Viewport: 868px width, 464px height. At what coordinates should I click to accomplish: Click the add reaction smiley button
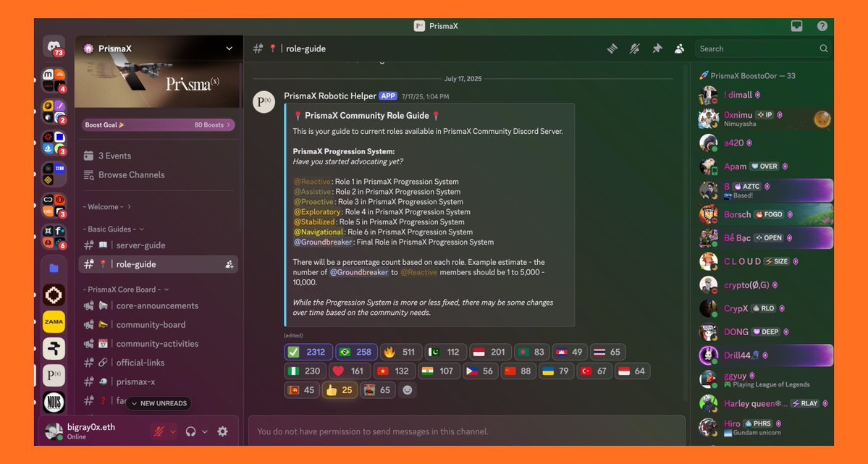tap(408, 390)
